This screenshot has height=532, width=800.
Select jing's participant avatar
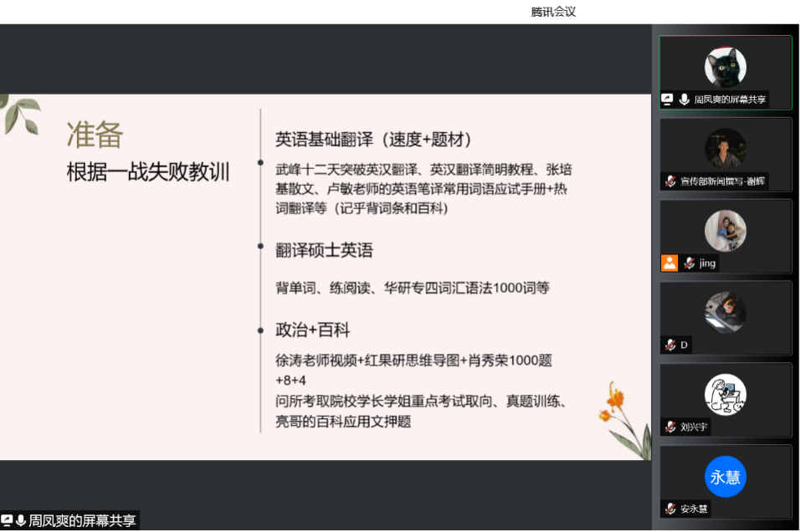pos(725,231)
